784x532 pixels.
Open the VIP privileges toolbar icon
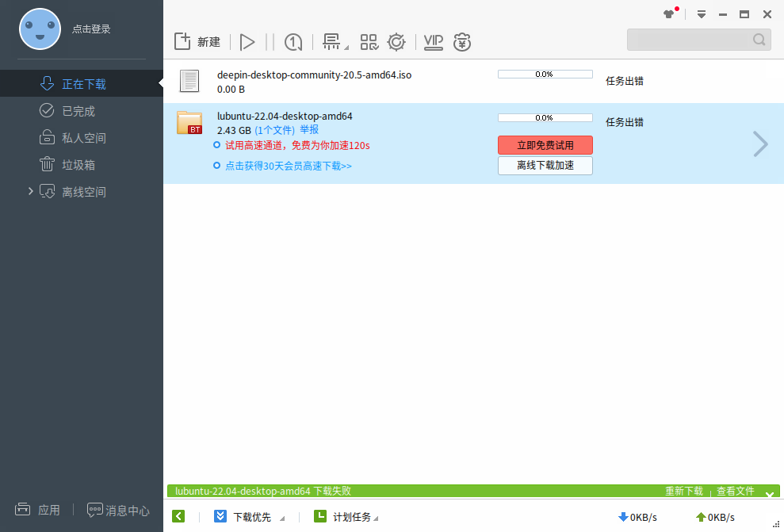pos(433,42)
